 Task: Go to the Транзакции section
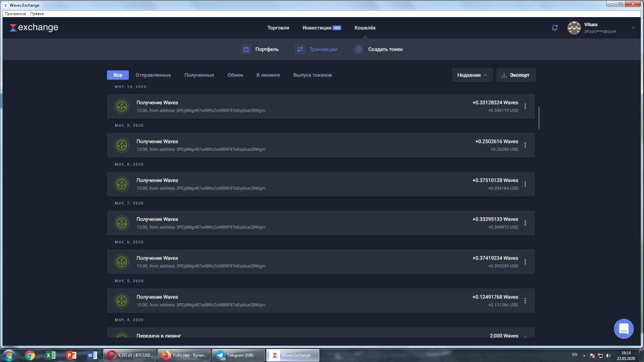click(324, 49)
